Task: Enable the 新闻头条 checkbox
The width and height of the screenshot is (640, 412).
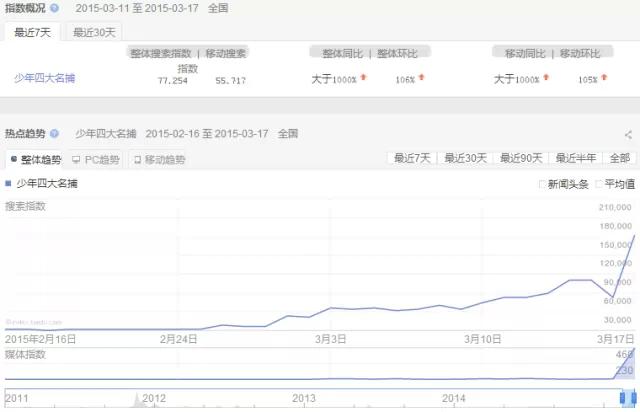Action: coord(543,184)
